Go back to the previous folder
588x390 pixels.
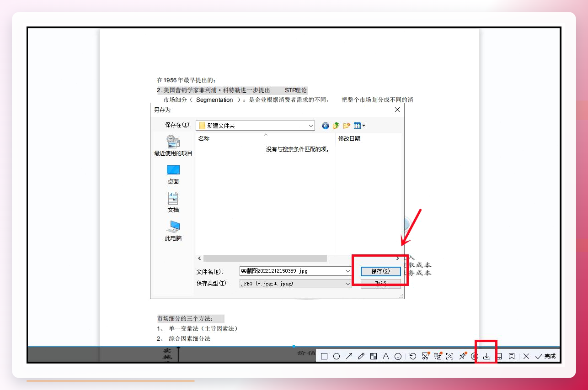326,126
